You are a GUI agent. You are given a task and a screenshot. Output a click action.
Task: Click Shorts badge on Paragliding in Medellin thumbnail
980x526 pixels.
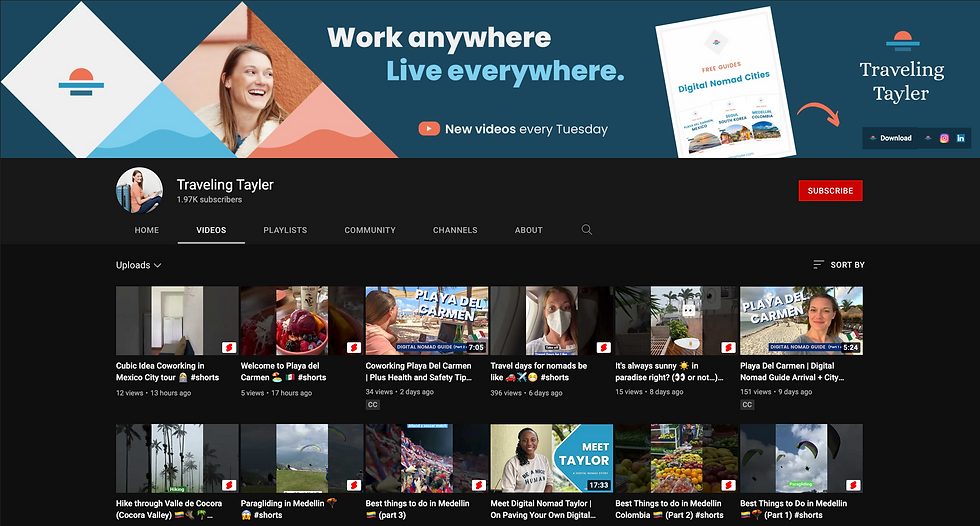coord(354,485)
